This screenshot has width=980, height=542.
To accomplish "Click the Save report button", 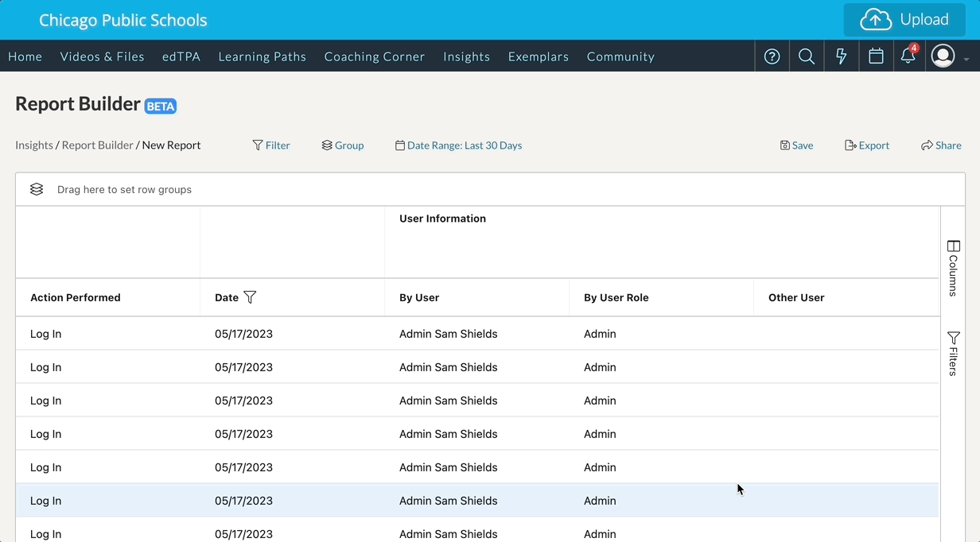I will [796, 145].
